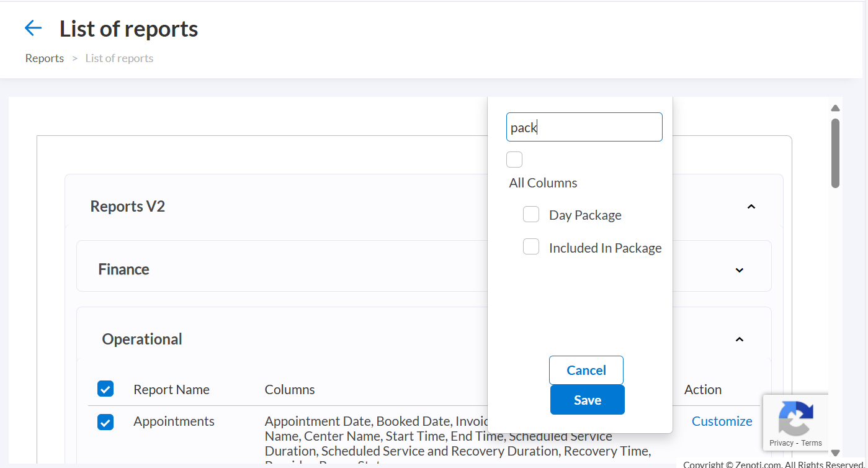This screenshot has width=868, height=468.
Task: Click the Reports V2 heading
Action: pos(128,207)
